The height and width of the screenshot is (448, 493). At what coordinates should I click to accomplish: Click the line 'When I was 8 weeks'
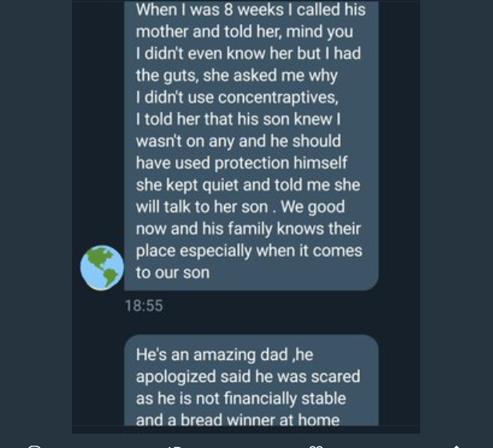pyautogui.click(x=251, y=10)
